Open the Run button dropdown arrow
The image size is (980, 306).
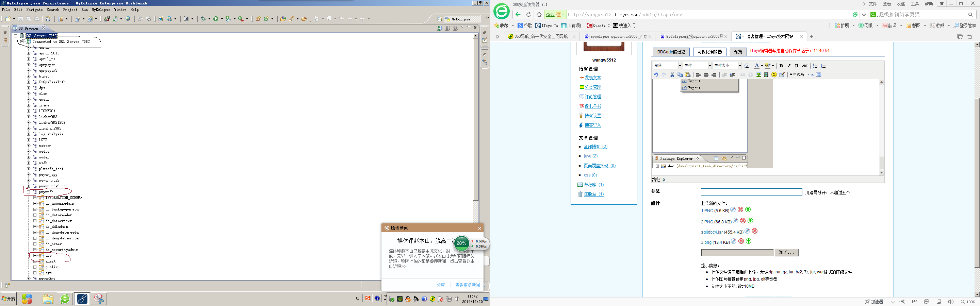point(222,19)
